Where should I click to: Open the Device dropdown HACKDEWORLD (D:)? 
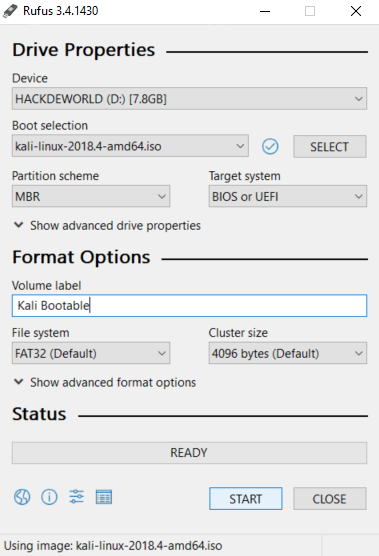[189, 99]
